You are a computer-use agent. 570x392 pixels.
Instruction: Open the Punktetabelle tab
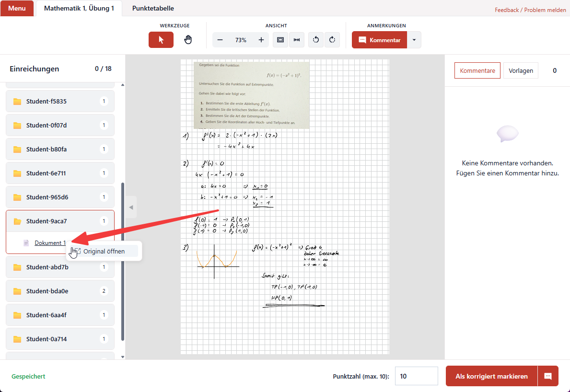click(x=153, y=8)
